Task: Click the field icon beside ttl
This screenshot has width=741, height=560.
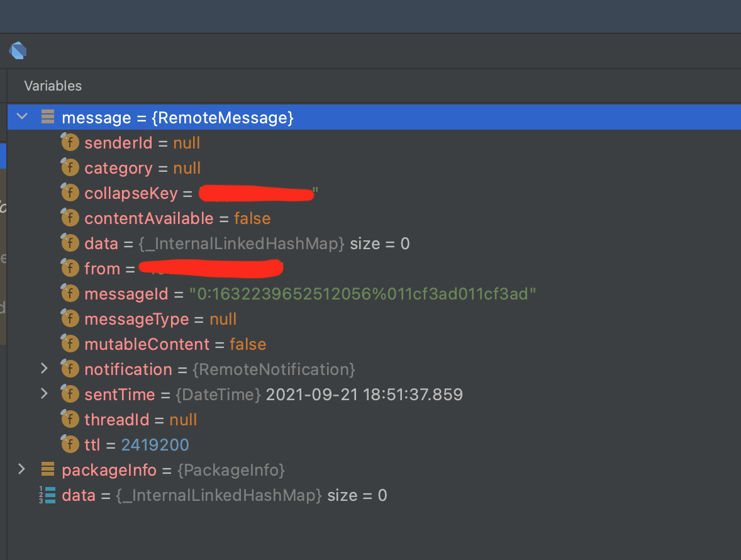Action: [70, 444]
